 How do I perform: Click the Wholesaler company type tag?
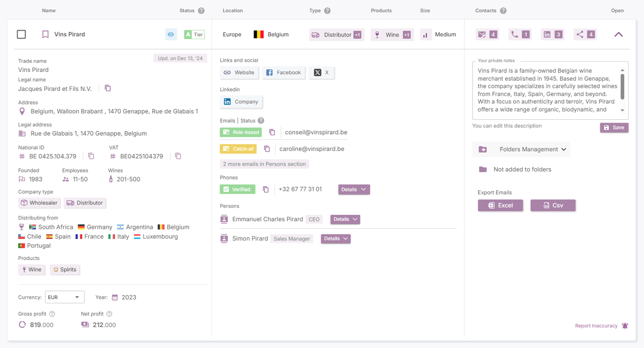point(39,203)
